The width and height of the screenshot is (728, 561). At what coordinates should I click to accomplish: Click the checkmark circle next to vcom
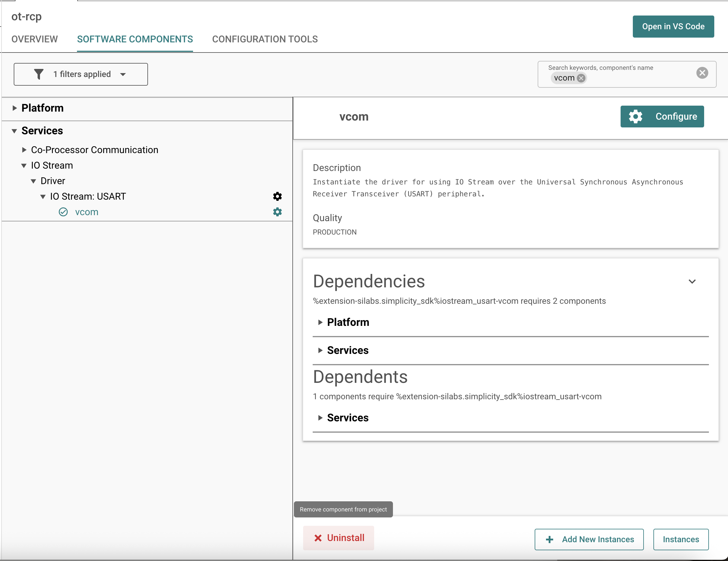(63, 212)
